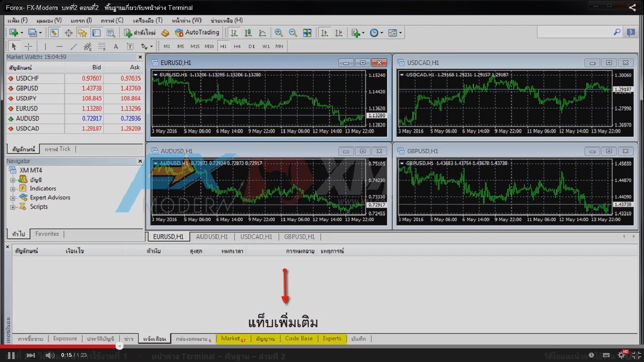Switch timeframe to M1

167,46
